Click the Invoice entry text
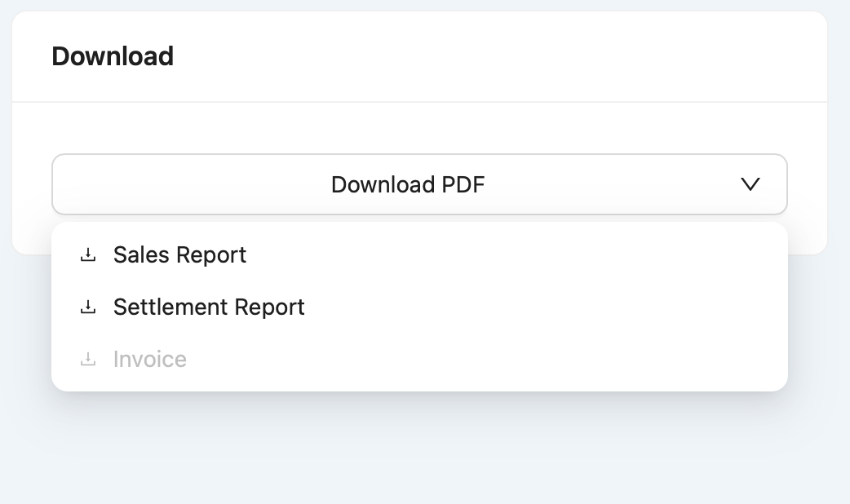Viewport: 850px width, 504px height. pyautogui.click(x=150, y=360)
